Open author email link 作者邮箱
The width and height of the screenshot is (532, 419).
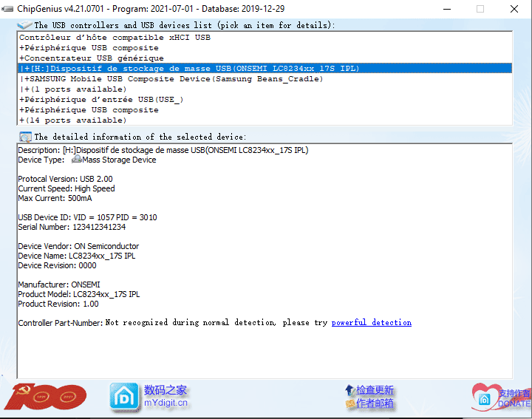tap(375, 403)
